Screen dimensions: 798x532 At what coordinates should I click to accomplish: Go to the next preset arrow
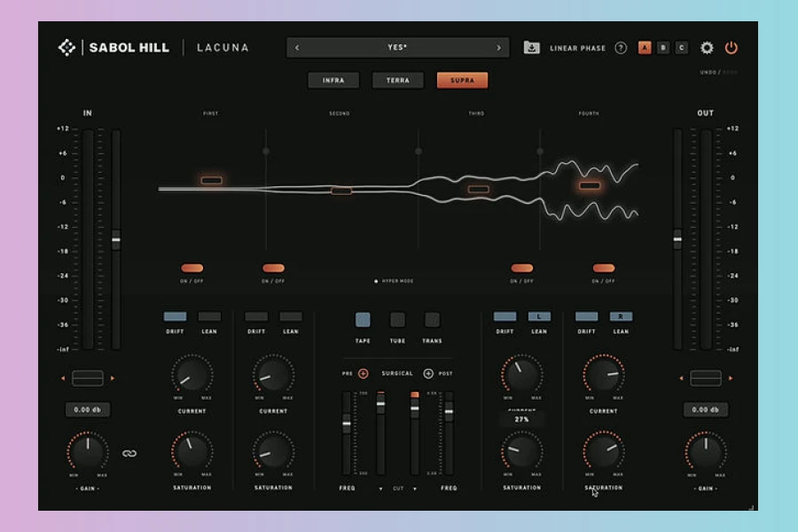498,48
